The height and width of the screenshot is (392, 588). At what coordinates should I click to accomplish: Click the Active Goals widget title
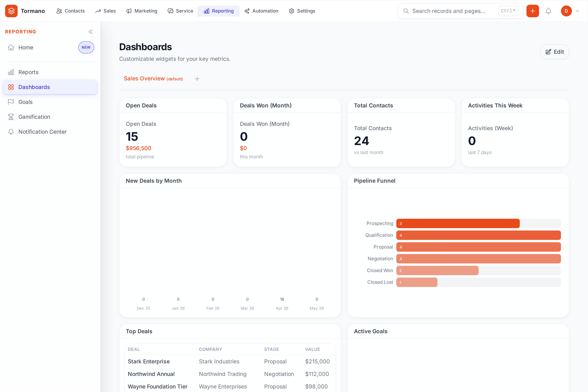click(370, 331)
